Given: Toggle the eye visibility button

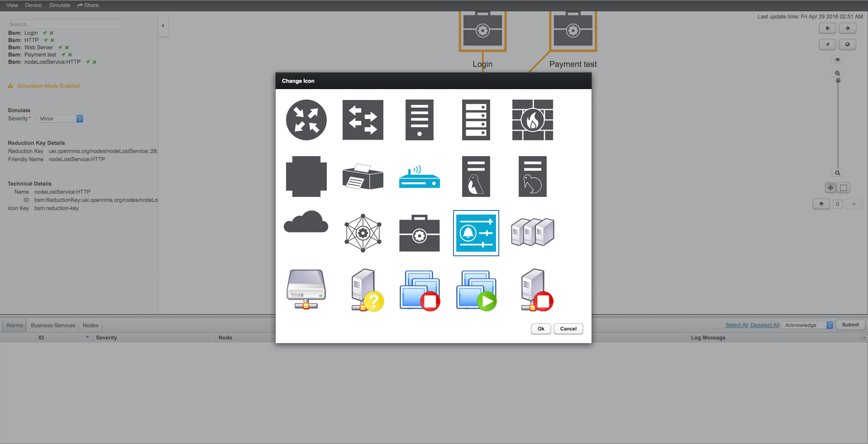Looking at the screenshot, I should click(837, 60).
